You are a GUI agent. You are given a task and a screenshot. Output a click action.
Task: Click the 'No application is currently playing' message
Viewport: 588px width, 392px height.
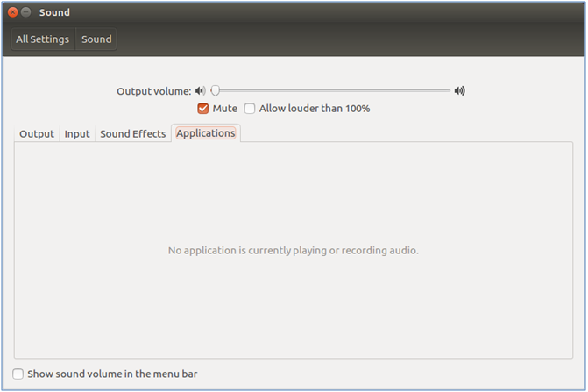click(294, 250)
